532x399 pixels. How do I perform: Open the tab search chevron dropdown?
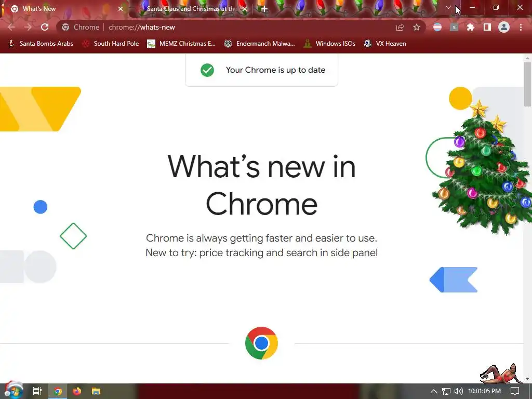coord(448,7)
